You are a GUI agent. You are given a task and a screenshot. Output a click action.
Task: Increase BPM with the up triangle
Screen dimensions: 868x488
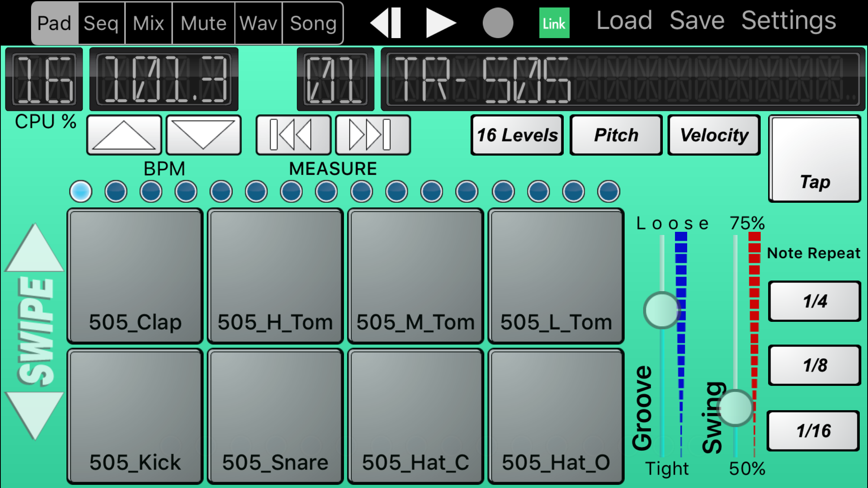124,135
